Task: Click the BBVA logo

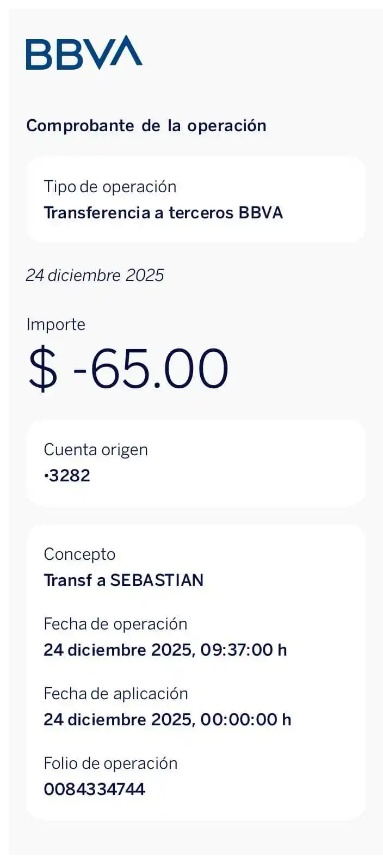Action: tap(84, 53)
